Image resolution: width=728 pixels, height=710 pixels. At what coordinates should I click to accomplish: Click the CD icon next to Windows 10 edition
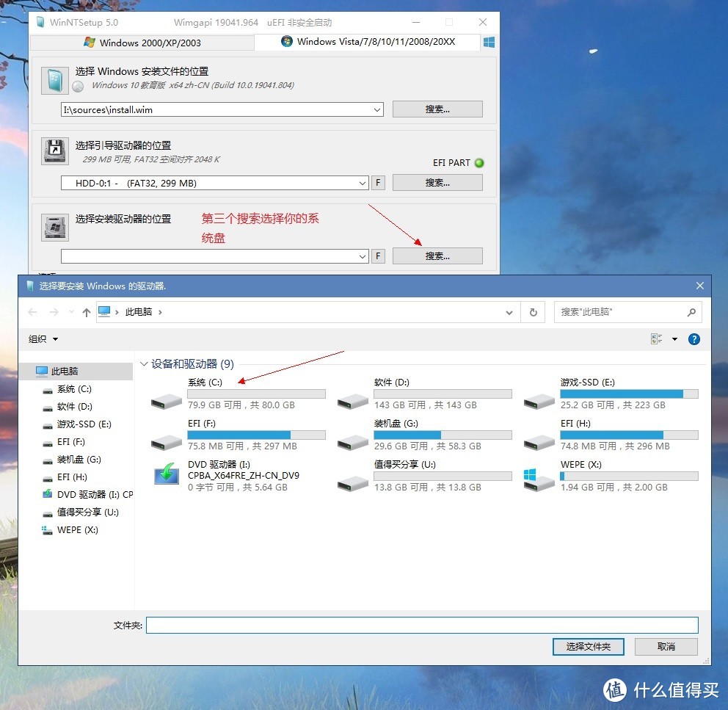click(78, 87)
